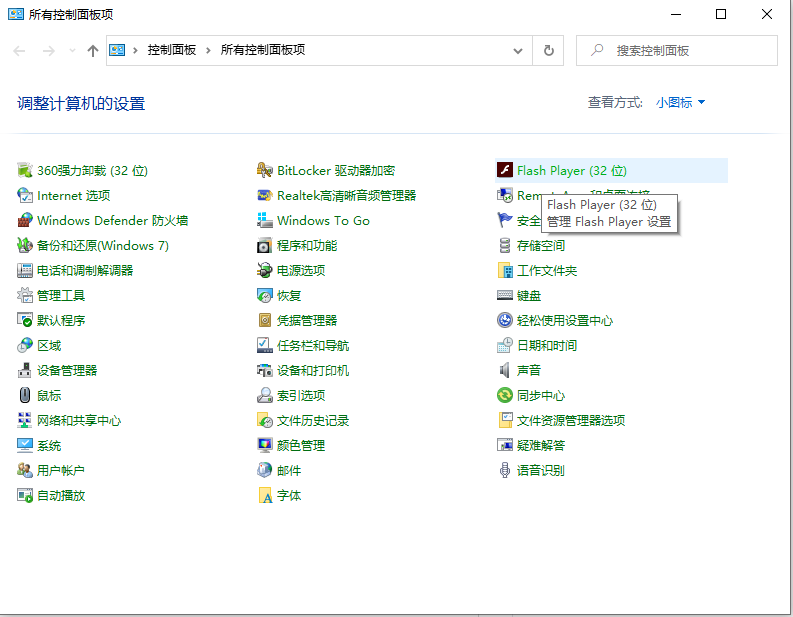The image size is (793, 617).
Task: Click the 声音 speaker icon
Action: [505, 371]
